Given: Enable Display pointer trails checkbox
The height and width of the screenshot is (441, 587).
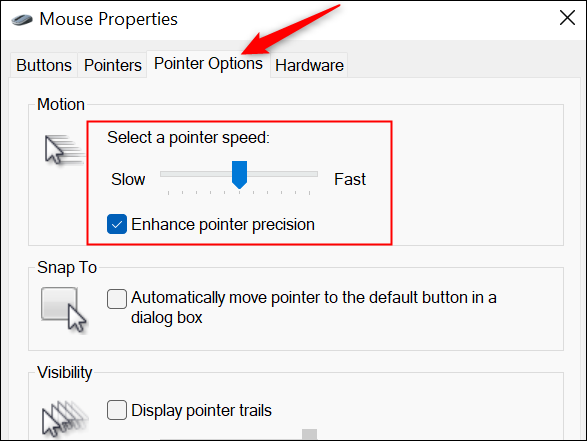Looking at the screenshot, I should pyautogui.click(x=117, y=410).
